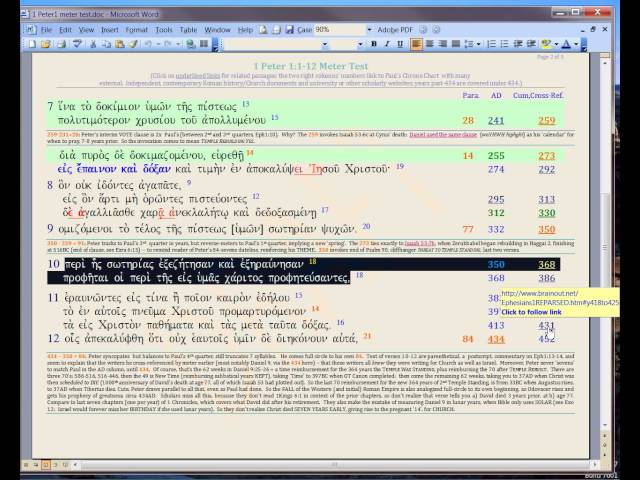
Task: Click the first Adobe PDF round icon
Action: (423, 30)
